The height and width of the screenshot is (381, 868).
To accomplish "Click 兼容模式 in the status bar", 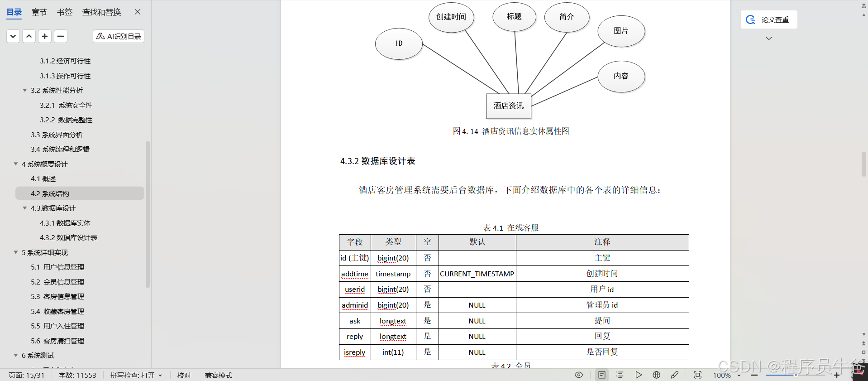I will [219, 375].
